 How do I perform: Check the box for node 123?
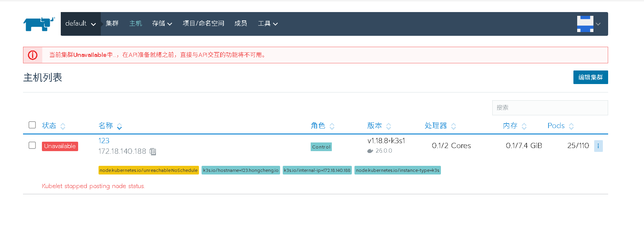click(32, 145)
